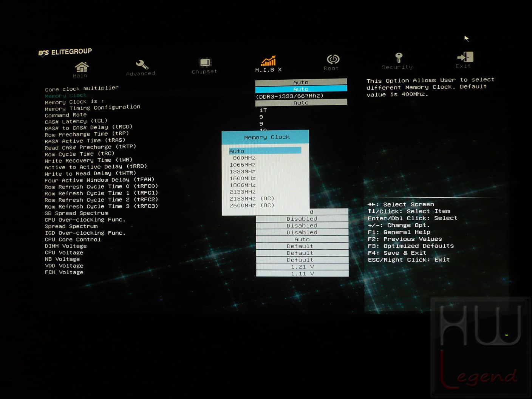Click the Advanced tab label
The width and height of the screenshot is (532, 399).
pos(141,73)
